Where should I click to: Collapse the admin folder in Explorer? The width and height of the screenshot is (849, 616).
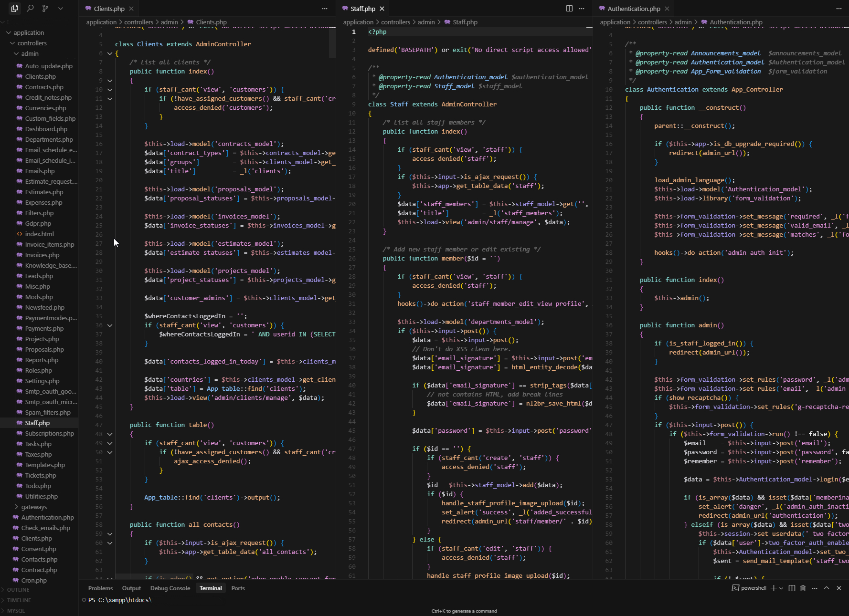(x=29, y=53)
